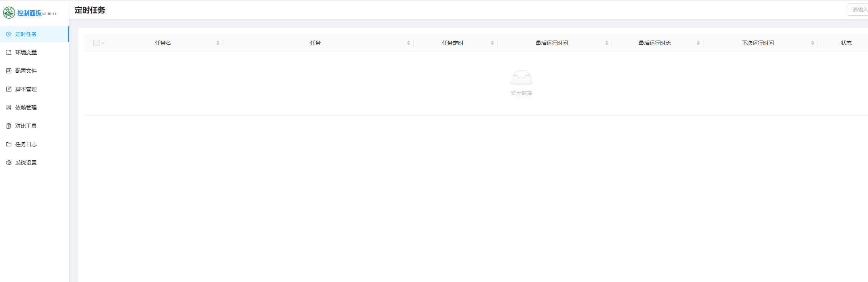This screenshot has width=868, height=282.
Task: Click the 系统设置 gear icon
Action: click(x=9, y=163)
